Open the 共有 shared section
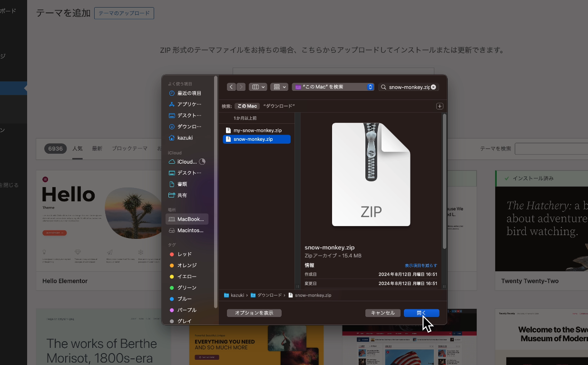Image resolution: width=588 pixels, height=365 pixels. [182, 195]
